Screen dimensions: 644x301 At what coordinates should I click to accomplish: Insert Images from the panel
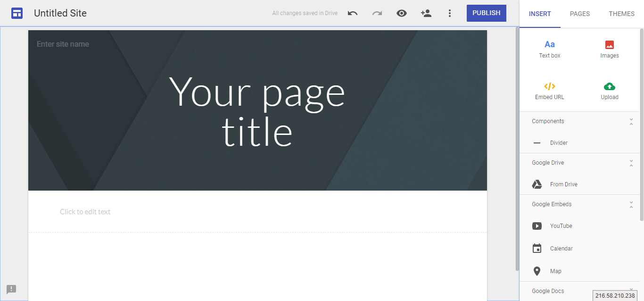click(610, 49)
